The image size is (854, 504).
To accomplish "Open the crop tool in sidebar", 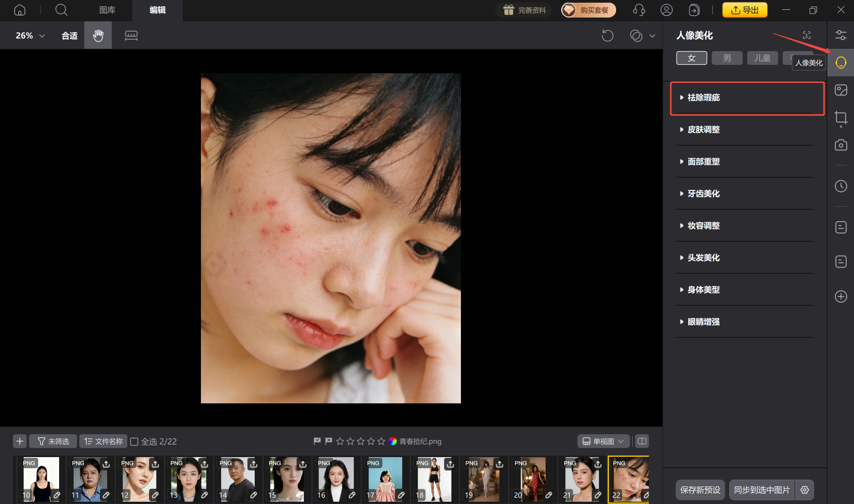I will tap(841, 117).
